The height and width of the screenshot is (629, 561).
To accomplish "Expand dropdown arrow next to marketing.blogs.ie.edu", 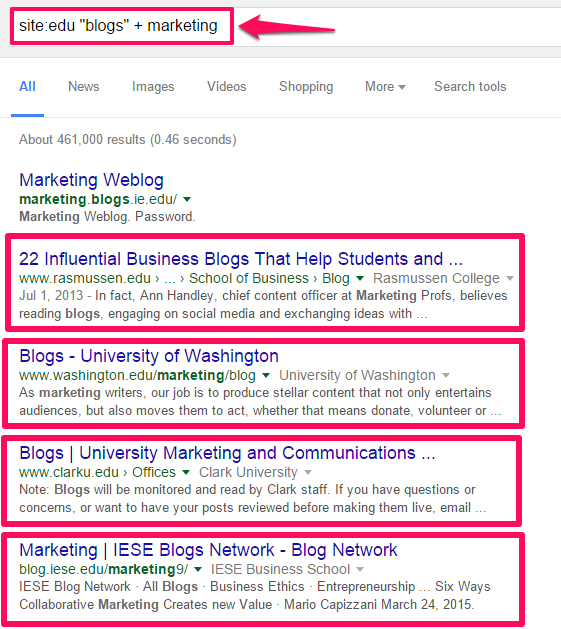I will 187,199.
